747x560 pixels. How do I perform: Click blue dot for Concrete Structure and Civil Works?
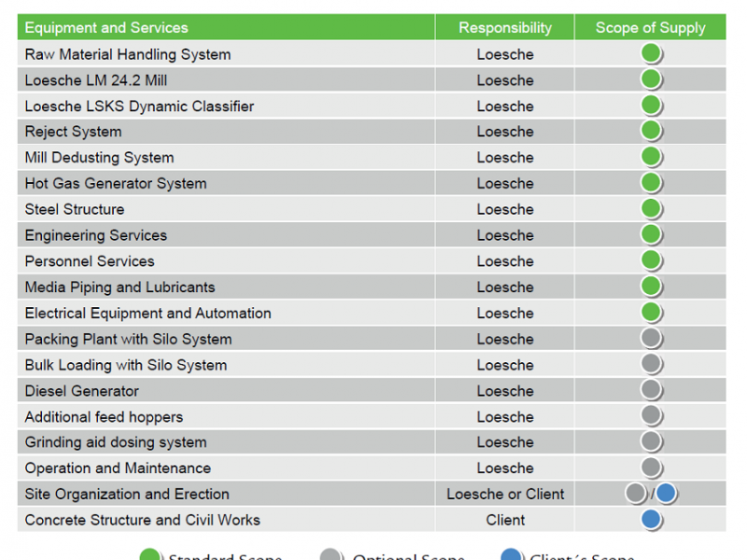click(x=651, y=519)
